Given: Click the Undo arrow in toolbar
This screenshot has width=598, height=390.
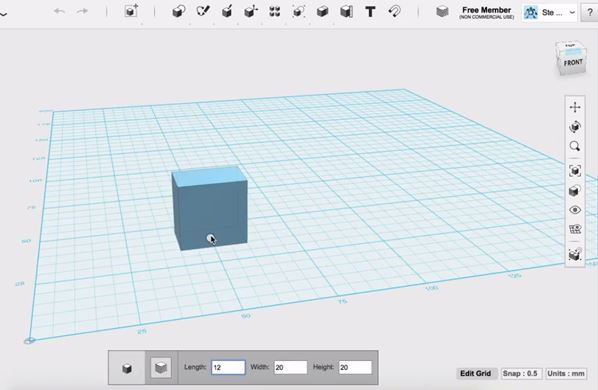Looking at the screenshot, I should 59,11.
